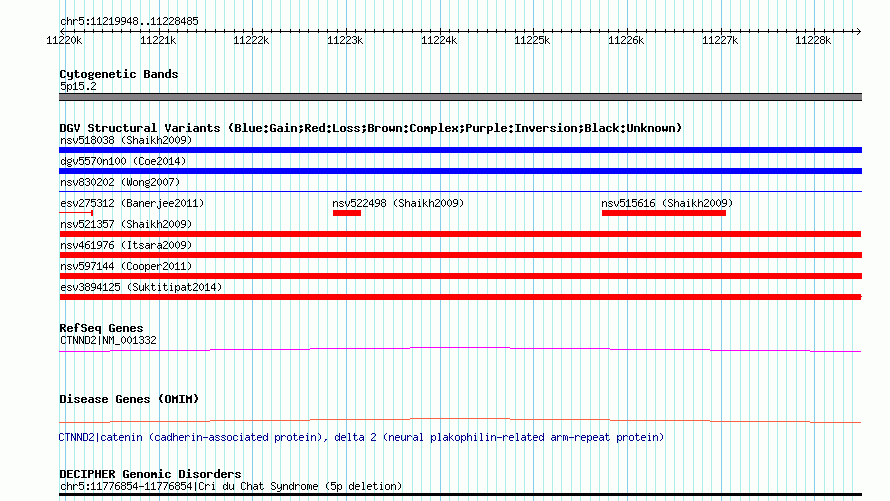Image resolution: width=890 pixels, height=501 pixels.
Task: Click the Disease Genes (OMIM) track title
Action: pos(129,399)
